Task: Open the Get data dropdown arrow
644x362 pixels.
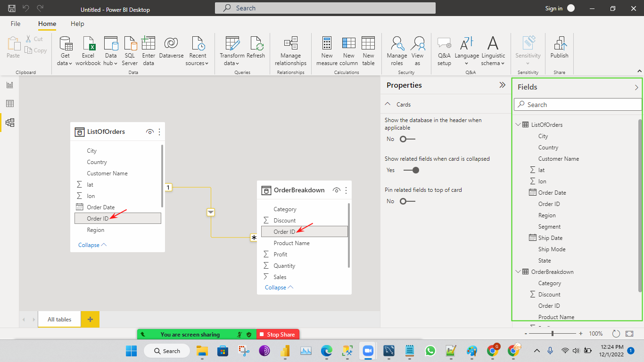Action: coord(70,64)
